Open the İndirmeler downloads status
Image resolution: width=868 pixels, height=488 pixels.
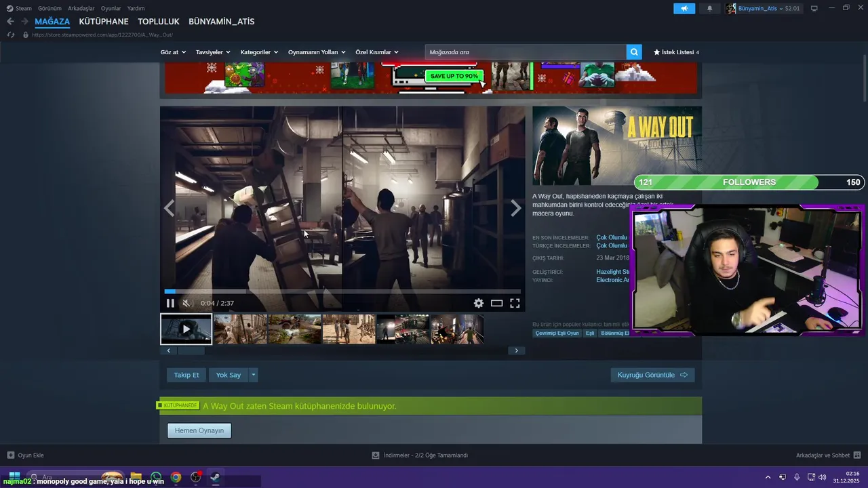420,455
